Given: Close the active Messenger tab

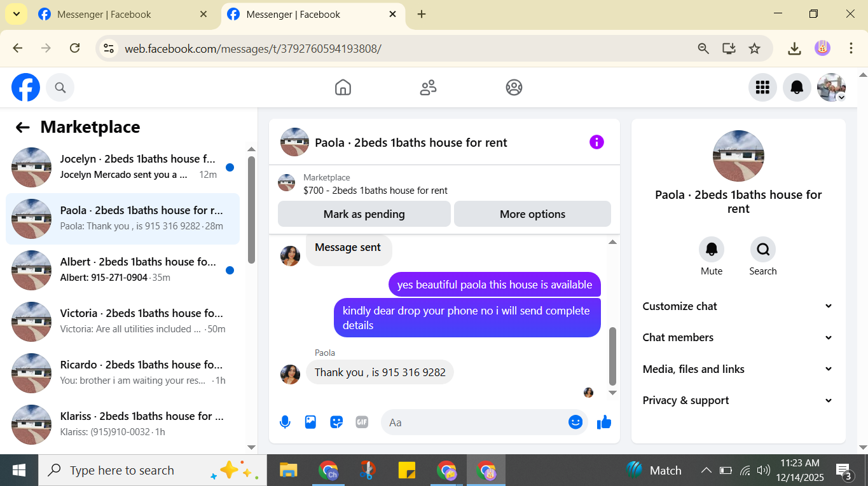Looking at the screenshot, I should tap(393, 15).
